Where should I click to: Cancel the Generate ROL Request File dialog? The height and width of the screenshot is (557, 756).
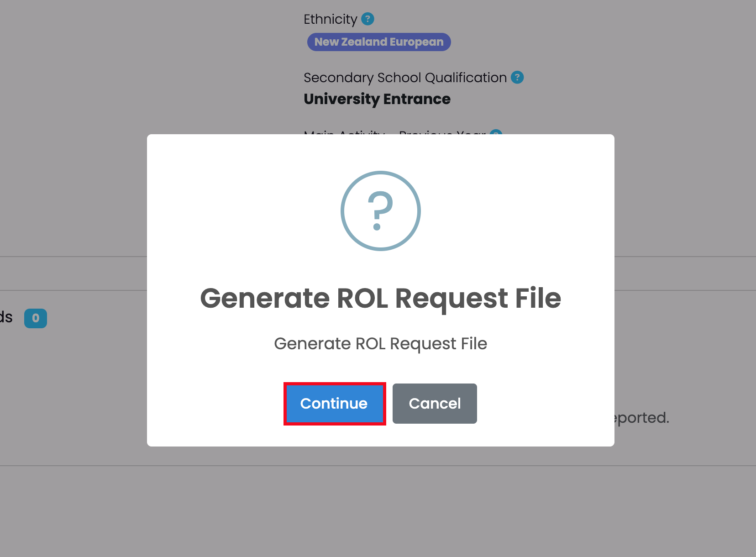(434, 404)
